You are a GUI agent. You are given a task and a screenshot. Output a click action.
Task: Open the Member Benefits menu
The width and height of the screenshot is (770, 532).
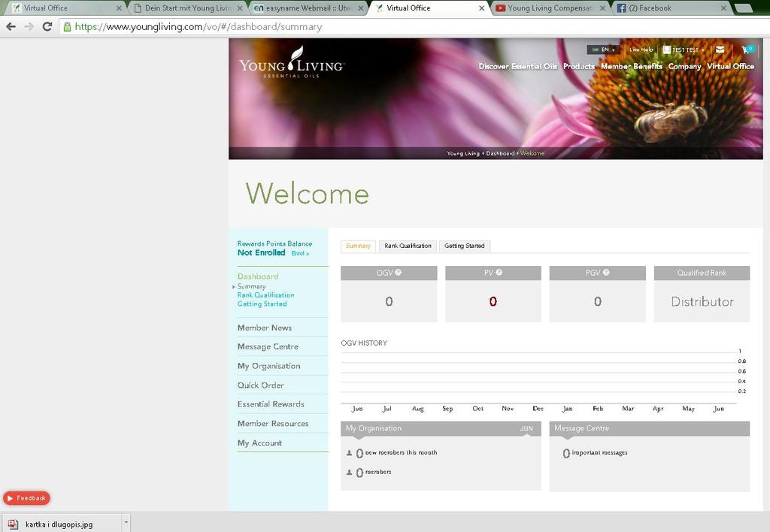tap(632, 66)
